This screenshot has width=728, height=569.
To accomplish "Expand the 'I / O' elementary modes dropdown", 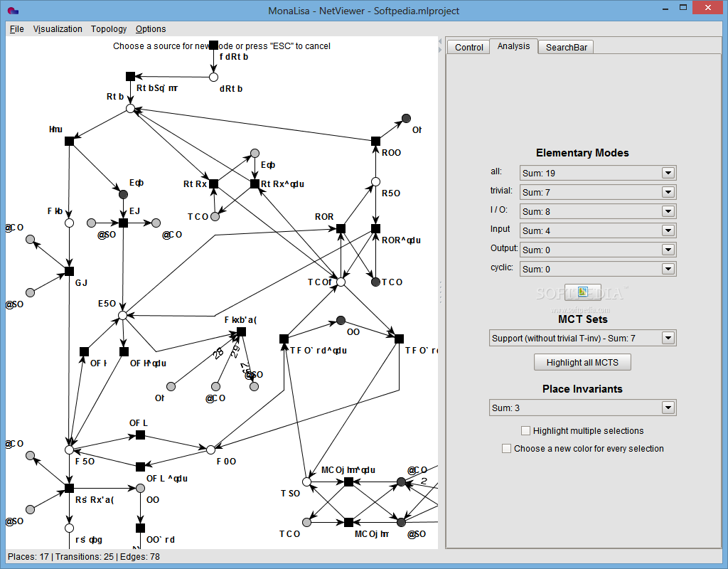I will click(x=668, y=211).
